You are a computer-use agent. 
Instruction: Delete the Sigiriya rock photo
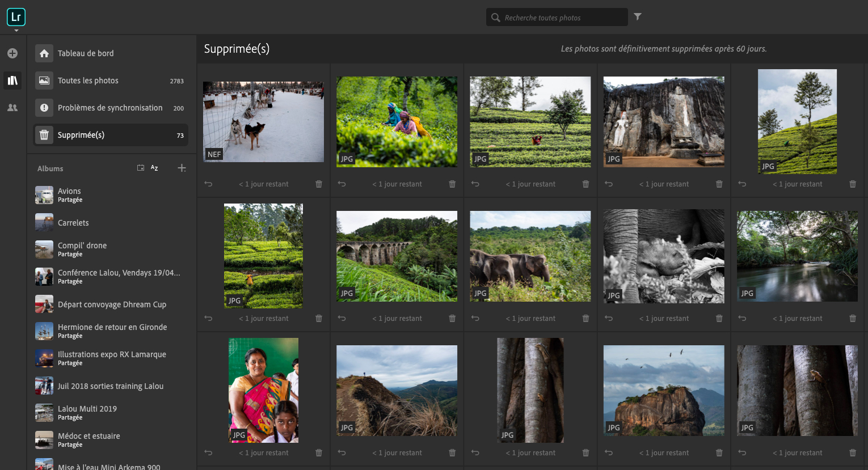(719, 452)
